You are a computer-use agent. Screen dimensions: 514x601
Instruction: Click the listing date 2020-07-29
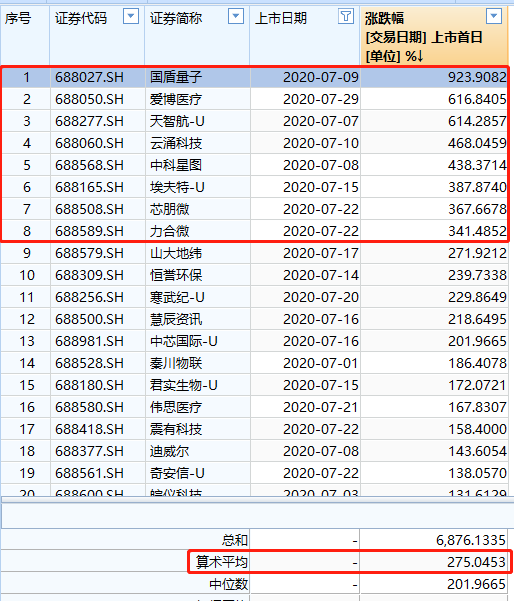[x=321, y=99]
